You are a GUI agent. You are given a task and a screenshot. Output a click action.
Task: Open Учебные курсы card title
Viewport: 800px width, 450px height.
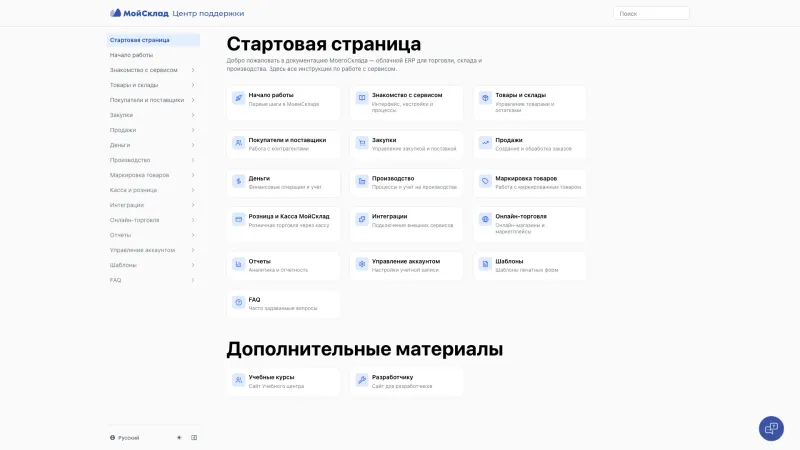pyautogui.click(x=271, y=377)
